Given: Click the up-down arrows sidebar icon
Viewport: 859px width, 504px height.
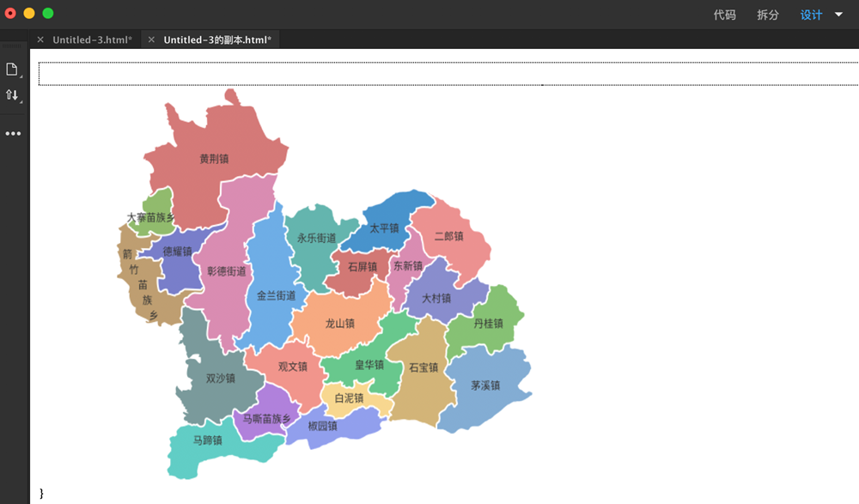Looking at the screenshot, I should coord(12,95).
